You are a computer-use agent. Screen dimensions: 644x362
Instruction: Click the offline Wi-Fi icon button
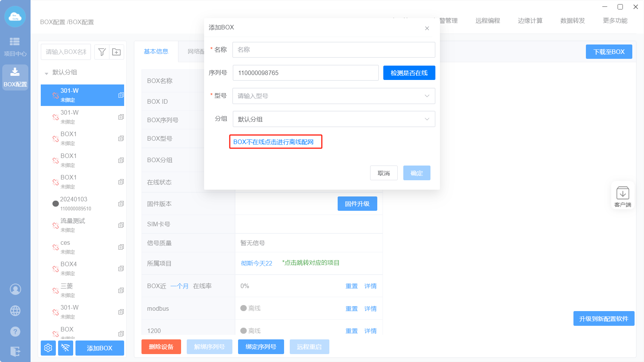pos(66,348)
